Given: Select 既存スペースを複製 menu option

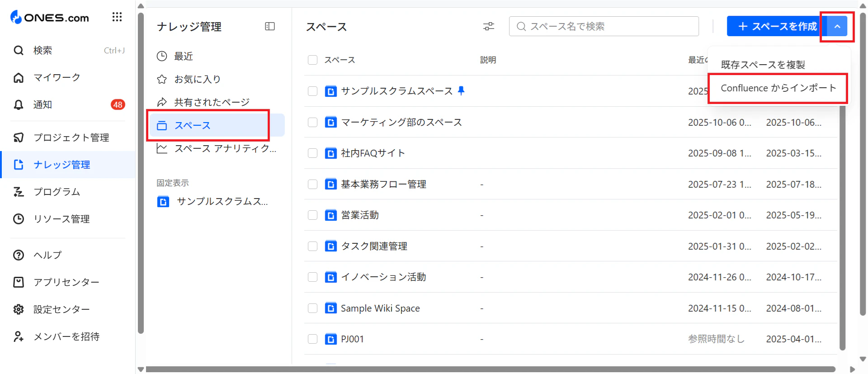Looking at the screenshot, I should pyautogui.click(x=763, y=65).
